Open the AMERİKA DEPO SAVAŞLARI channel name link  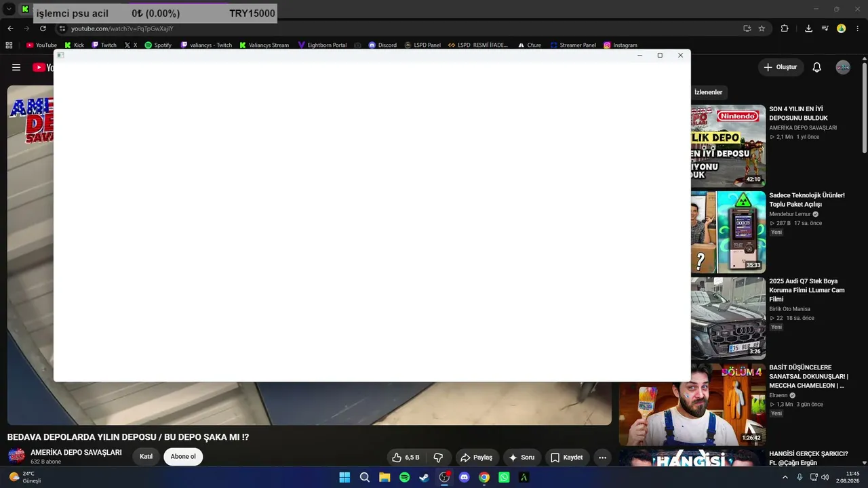click(x=76, y=452)
